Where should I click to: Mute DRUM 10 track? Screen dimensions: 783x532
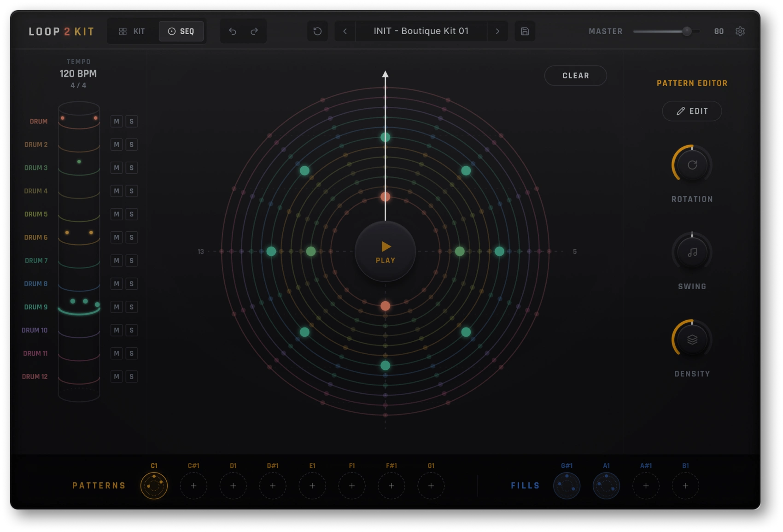click(117, 330)
